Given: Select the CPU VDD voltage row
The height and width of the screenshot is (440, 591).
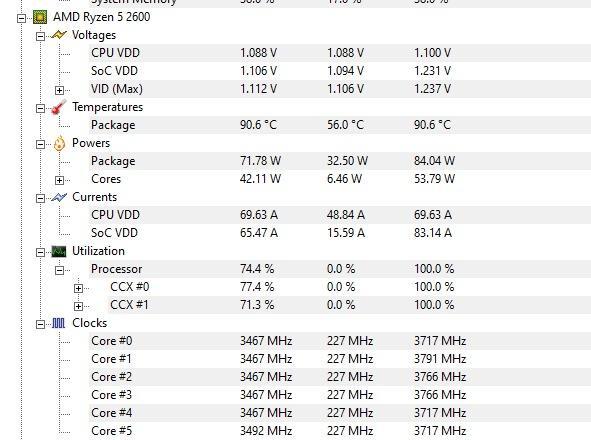Looking at the screenshot, I should [340, 53].
